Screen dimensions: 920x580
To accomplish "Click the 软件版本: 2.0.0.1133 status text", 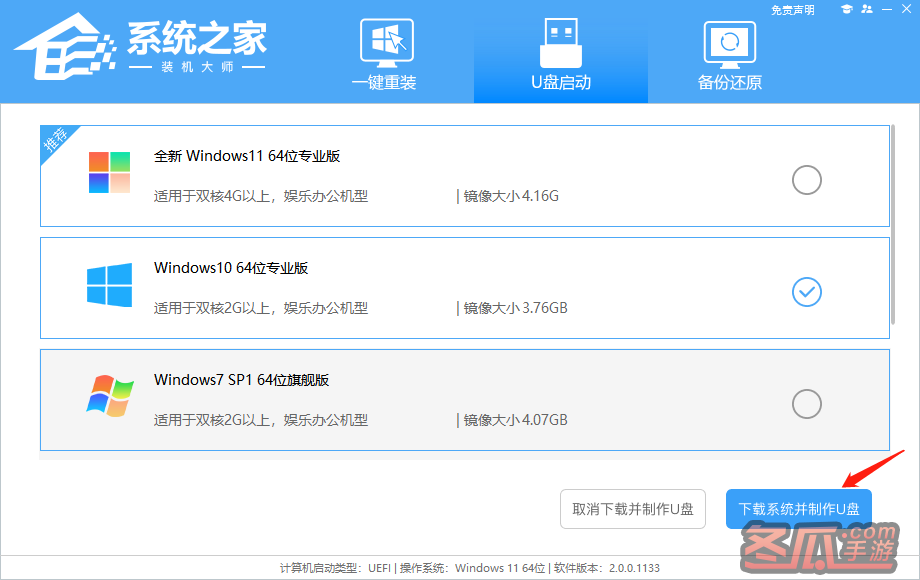I will (x=607, y=568).
